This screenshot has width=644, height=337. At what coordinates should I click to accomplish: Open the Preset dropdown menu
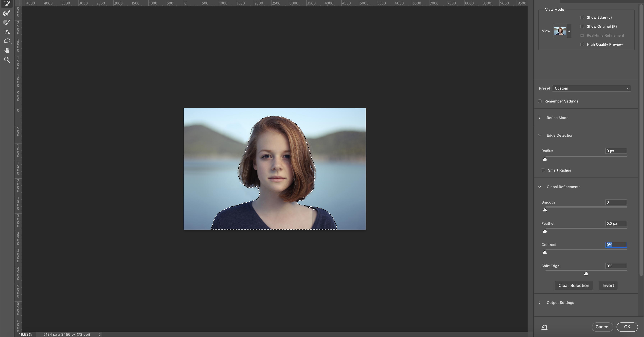pos(591,88)
